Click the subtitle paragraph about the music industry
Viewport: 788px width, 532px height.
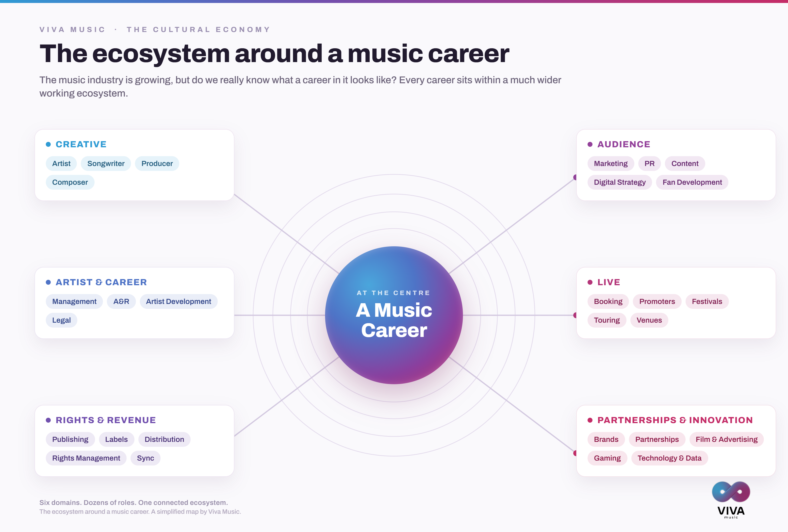tap(300, 86)
